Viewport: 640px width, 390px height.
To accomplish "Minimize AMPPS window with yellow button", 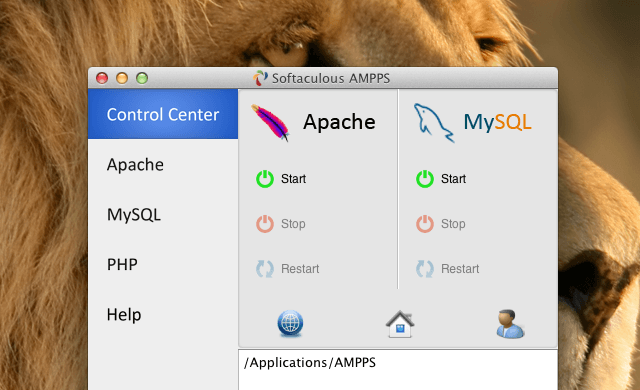I will click(x=122, y=78).
